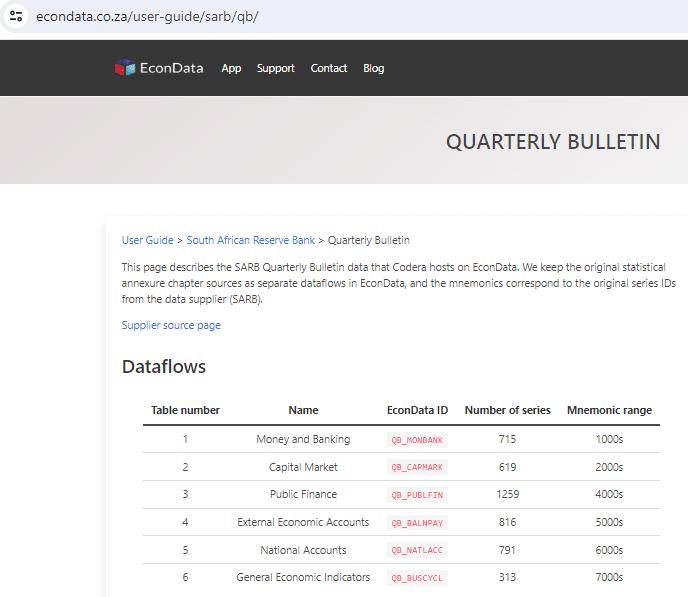688x597 pixels.
Task: Open the Blog menu item
Action: (373, 68)
